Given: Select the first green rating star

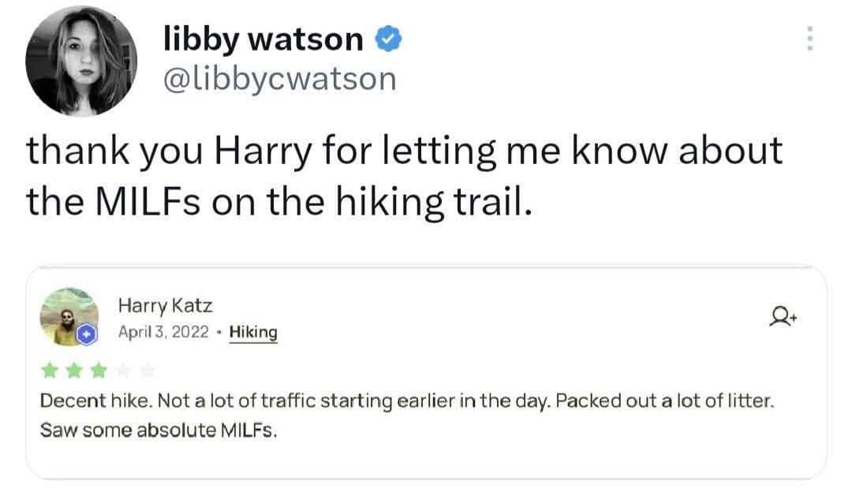Looking at the screenshot, I should tap(50, 369).
